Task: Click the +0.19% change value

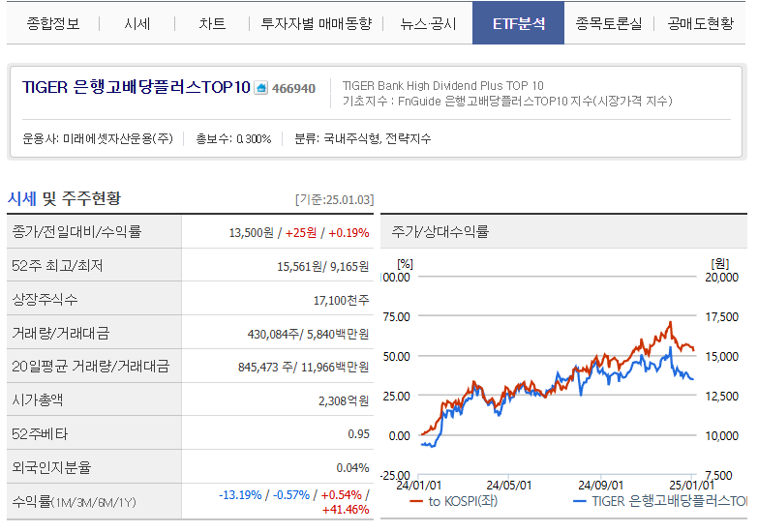Action: pyautogui.click(x=349, y=232)
